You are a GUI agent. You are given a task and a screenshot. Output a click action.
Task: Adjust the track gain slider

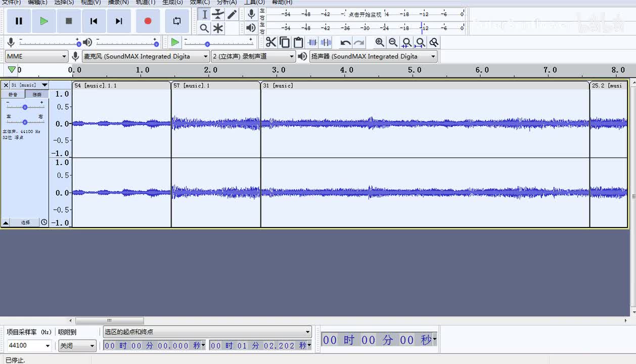tap(25, 107)
